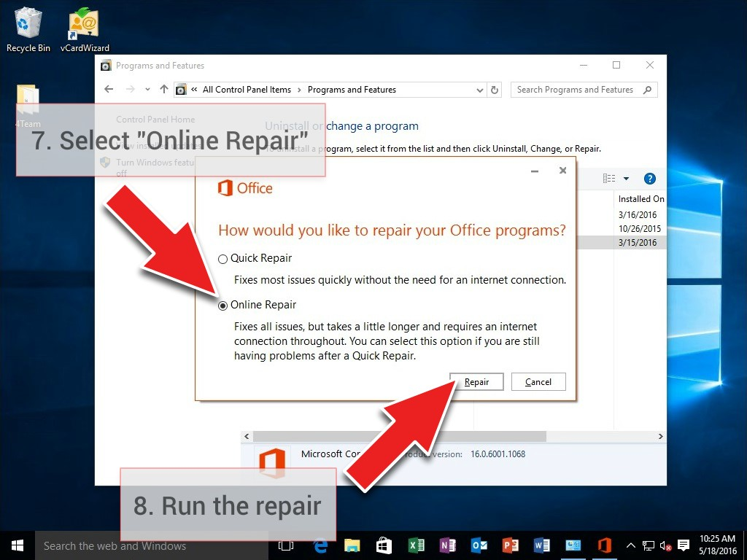Cancel the Office repair dialog
This screenshot has width=747, height=560.
click(538, 382)
